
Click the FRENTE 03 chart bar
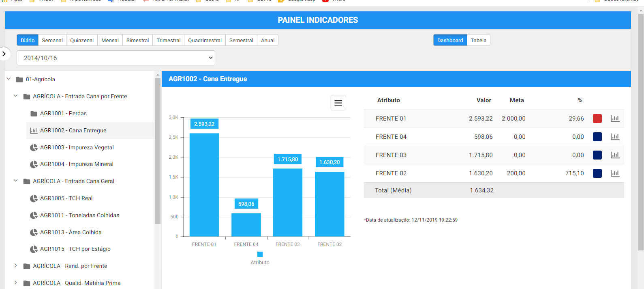[288, 203]
